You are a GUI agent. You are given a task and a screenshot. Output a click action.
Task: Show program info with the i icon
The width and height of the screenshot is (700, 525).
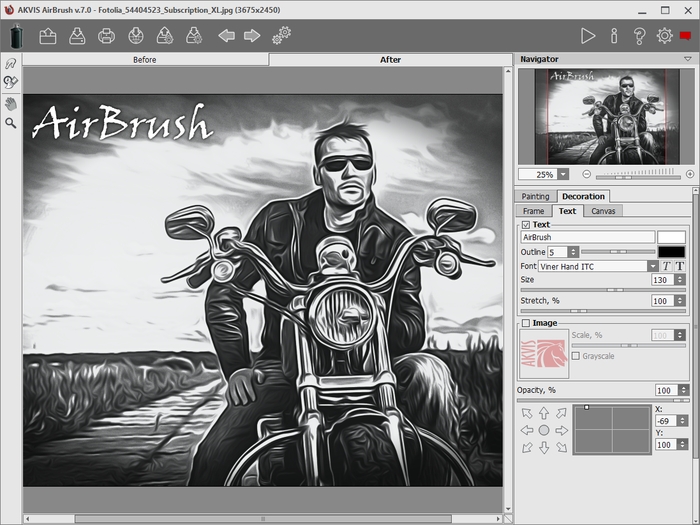click(x=614, y=36)
